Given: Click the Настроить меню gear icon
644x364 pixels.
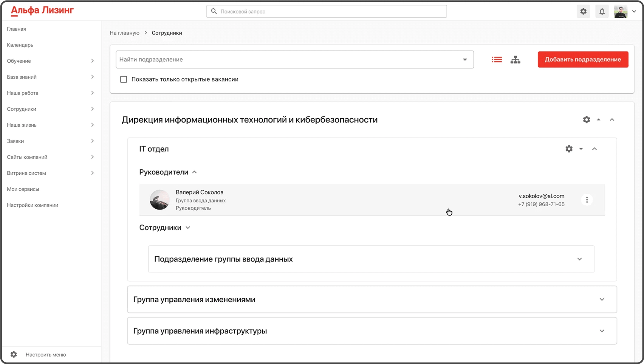Looking at the screenshot, I should (14, 354).
